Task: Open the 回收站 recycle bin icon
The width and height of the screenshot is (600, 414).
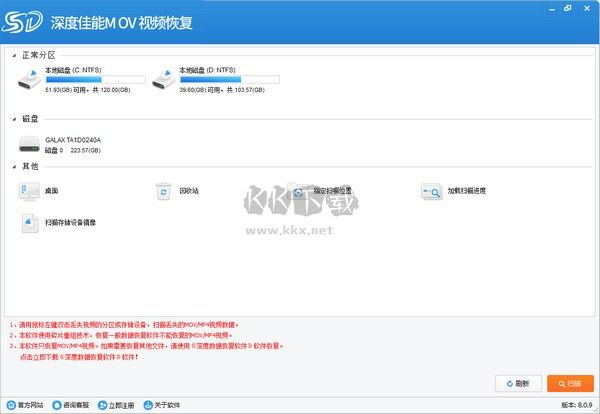Action: 164,191
